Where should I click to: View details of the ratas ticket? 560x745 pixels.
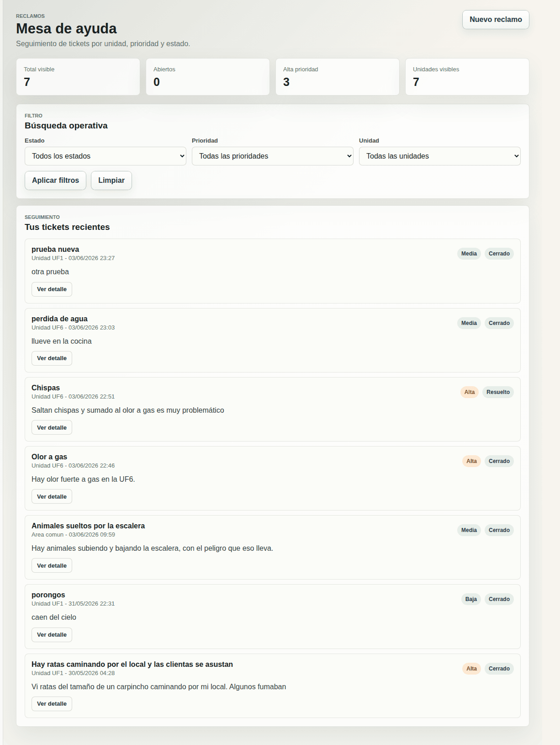[x=52, y=704]
